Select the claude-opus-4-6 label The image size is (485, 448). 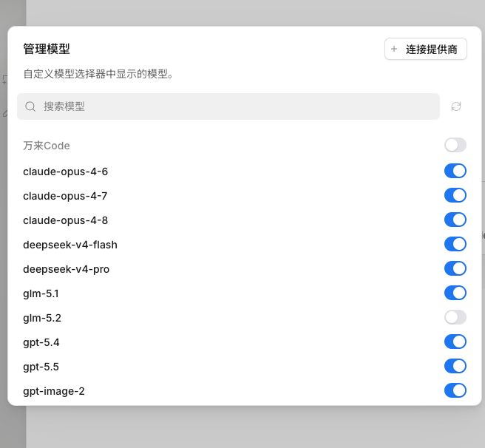[65, 172]
